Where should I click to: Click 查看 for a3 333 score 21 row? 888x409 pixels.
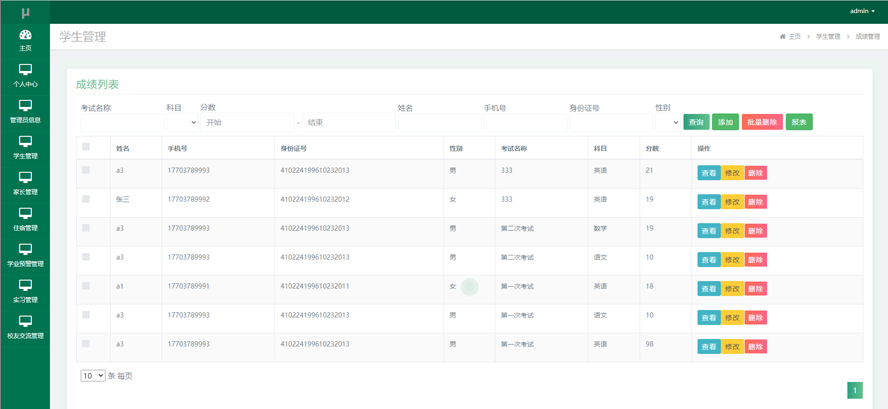pyautogui.click(x=708, y=173)
